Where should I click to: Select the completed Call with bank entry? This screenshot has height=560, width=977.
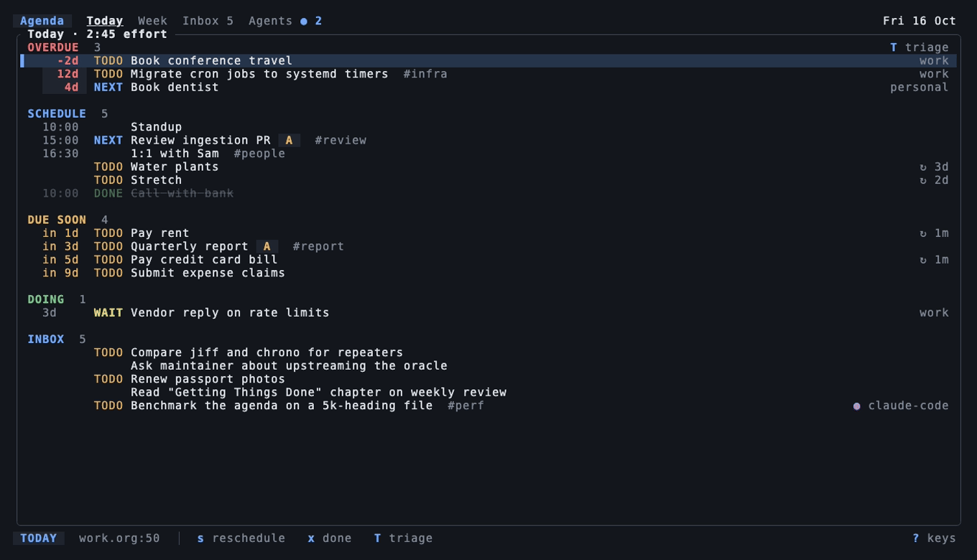click(x=488, y=193)
